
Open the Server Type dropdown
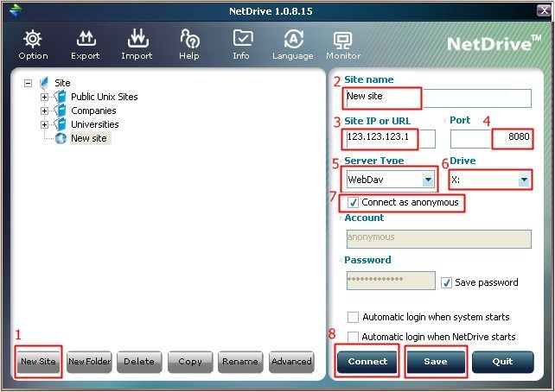428,180
